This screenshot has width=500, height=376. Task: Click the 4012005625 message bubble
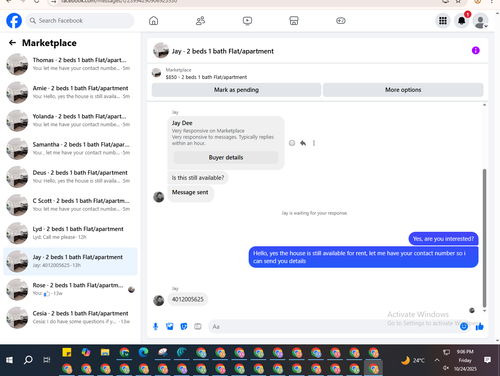pos(187,299)
